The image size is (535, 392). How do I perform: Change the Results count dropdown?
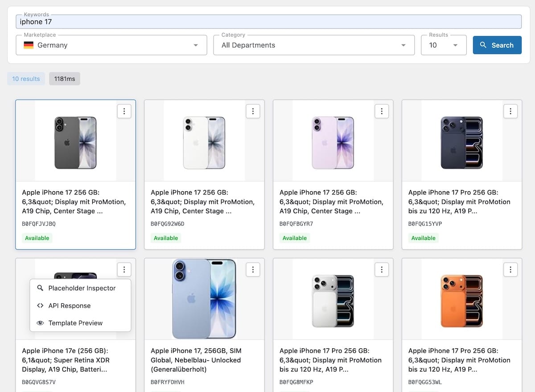coord(444,45)
